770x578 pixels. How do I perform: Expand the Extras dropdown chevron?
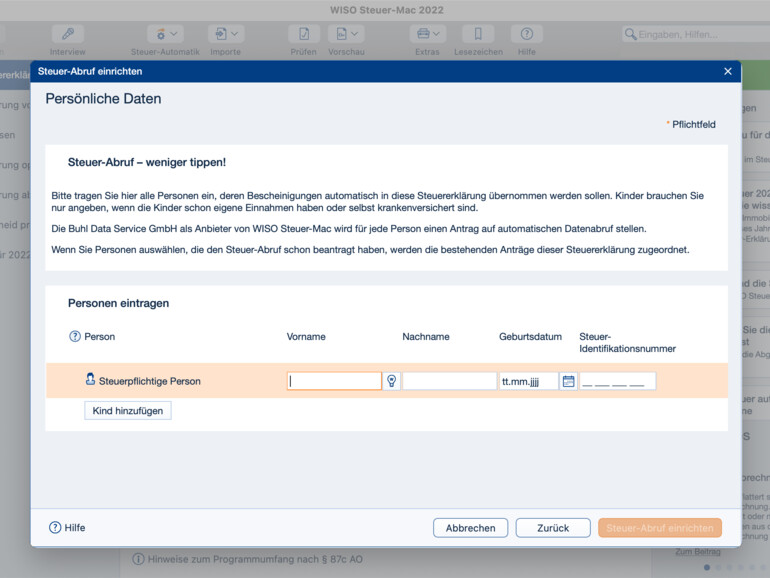point(436,34)
